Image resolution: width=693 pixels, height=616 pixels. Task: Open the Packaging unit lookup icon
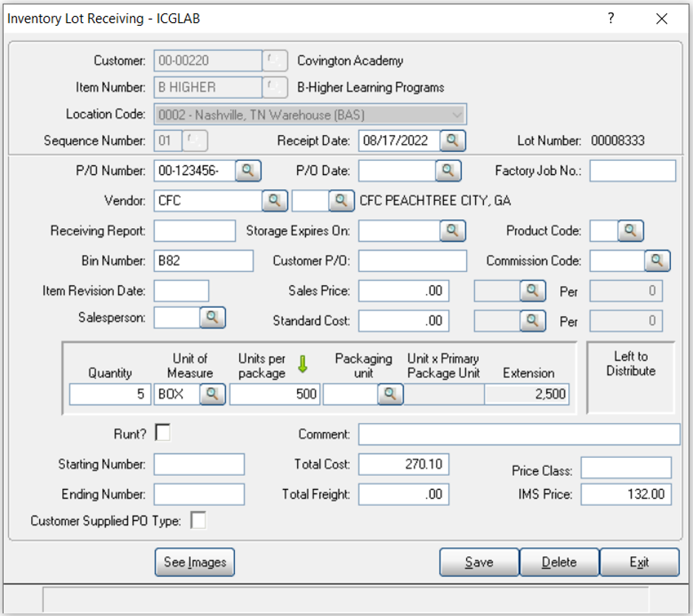pyautogui.click(x=390, y=394)
